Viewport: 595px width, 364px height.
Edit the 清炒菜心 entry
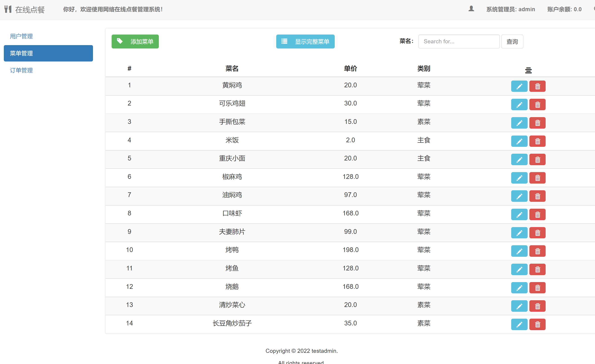point(519,306)
